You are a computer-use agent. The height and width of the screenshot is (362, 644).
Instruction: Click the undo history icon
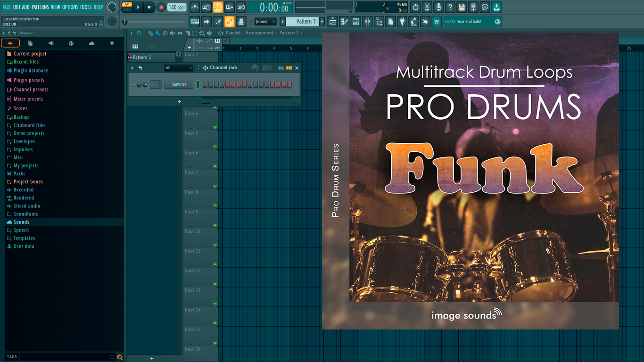pos(415,7)
